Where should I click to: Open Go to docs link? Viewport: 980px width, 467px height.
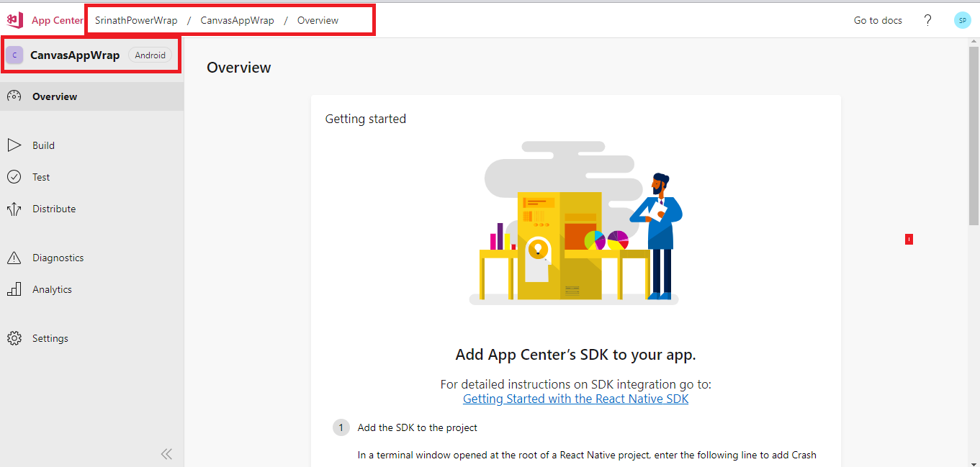coord(878,20)
